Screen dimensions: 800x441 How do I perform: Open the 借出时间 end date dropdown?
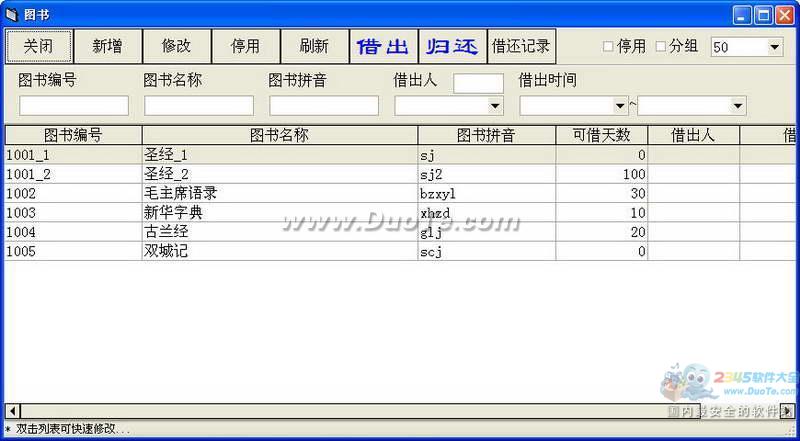[x=738, y=106]
